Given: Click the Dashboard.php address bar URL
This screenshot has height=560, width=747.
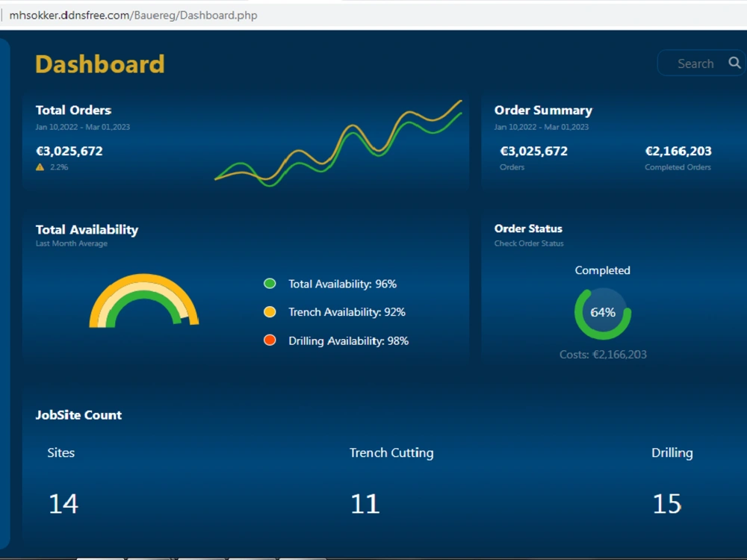Looking at the screenshot, I should (x=134, y=14).
